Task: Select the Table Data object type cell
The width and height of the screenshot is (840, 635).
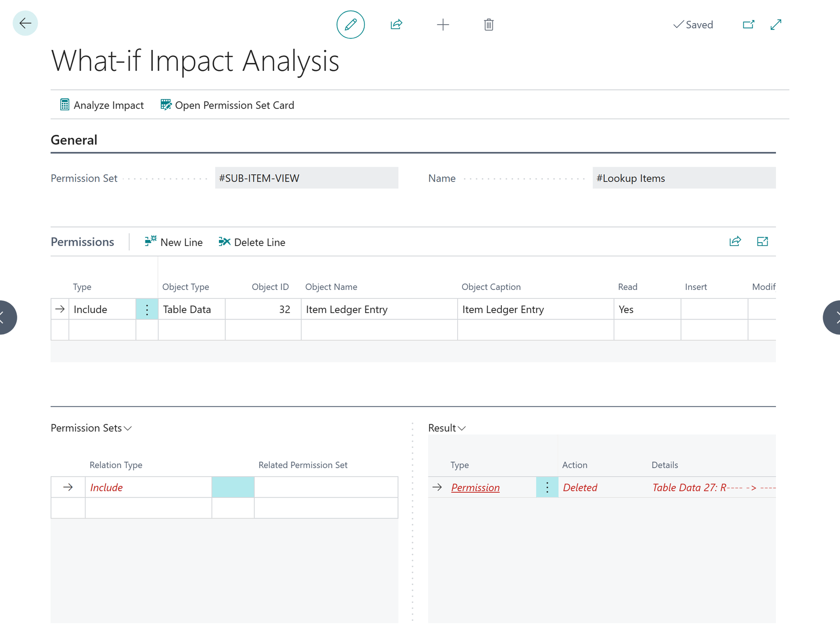Action: pos(192,309)
